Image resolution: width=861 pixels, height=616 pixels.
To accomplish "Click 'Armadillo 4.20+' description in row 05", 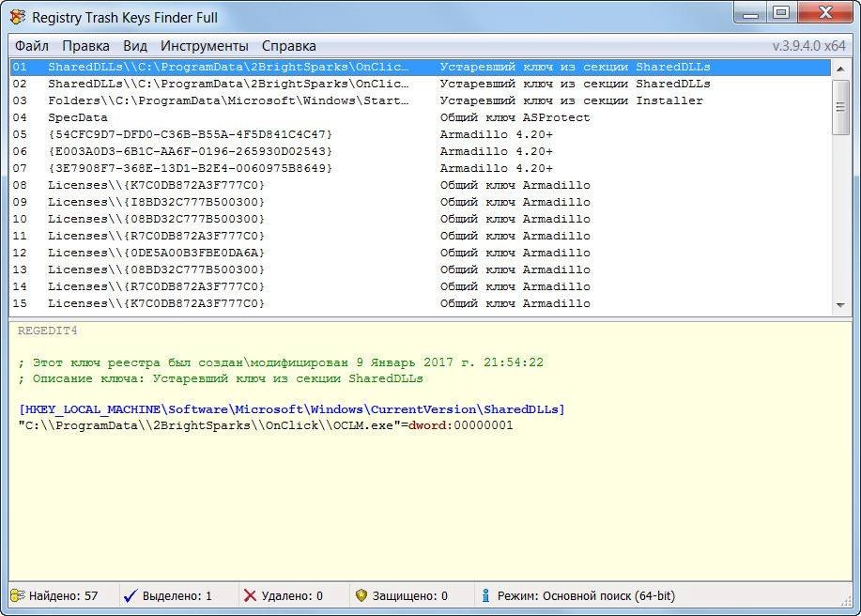I will coord(497,134).
